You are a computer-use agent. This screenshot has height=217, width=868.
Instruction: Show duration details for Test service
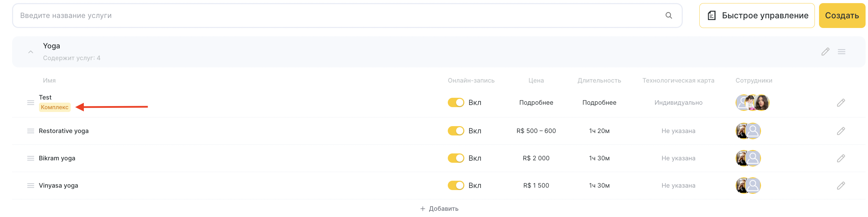click(x=599, y=103)
